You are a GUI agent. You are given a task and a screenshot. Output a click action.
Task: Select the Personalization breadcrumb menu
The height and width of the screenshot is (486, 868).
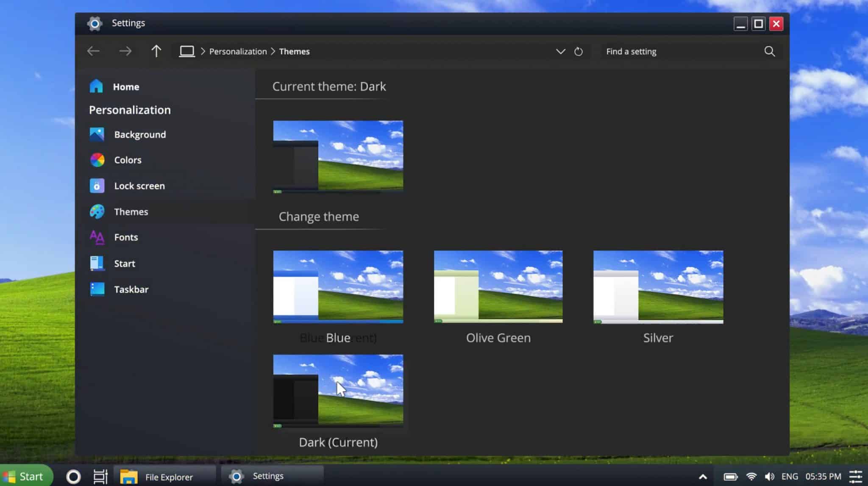[x=238, y=51]
